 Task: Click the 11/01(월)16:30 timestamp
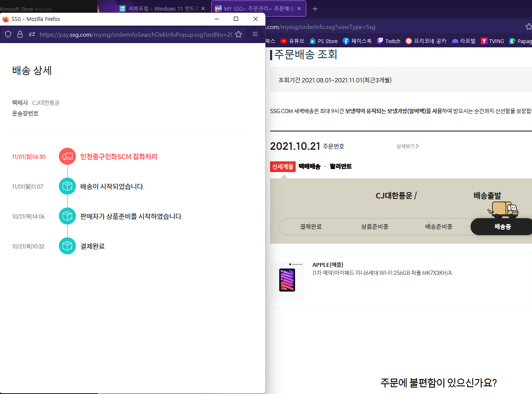pyautogui.click(x=29, y=157)
